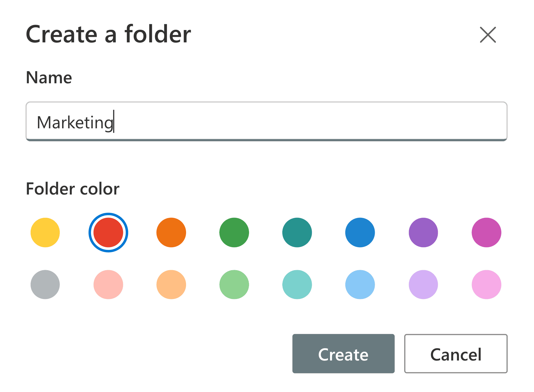Select the red folder color

pos(108,232)
